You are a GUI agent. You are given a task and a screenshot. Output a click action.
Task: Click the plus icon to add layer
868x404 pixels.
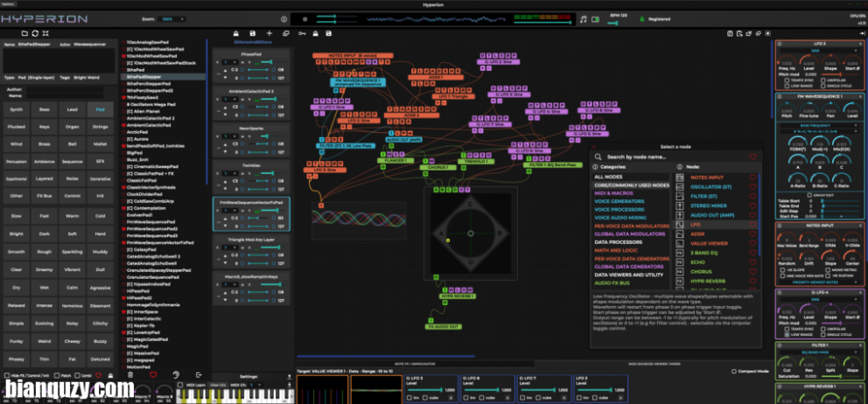tap(269, 33)
